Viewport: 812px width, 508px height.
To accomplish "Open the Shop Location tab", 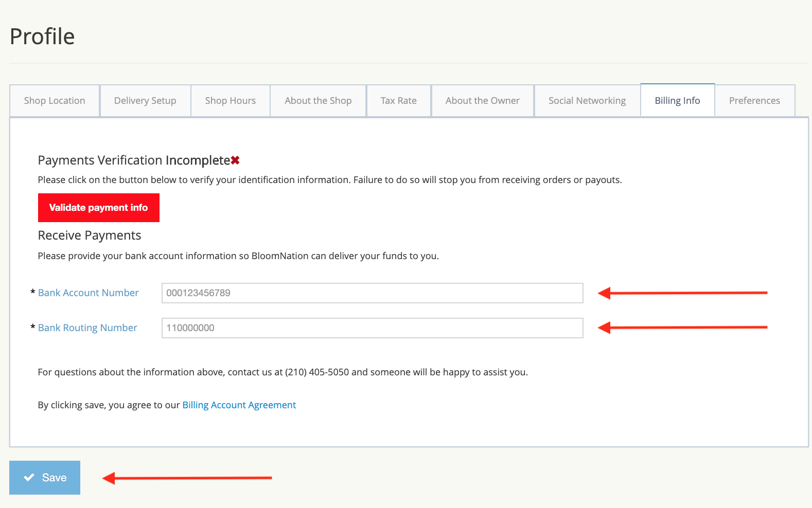I will [x=55, y=101].
